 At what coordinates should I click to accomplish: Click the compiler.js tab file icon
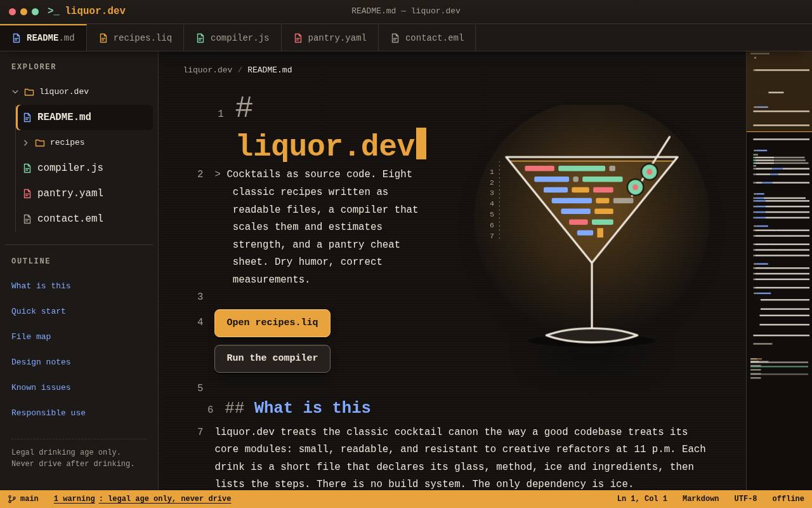200,38
